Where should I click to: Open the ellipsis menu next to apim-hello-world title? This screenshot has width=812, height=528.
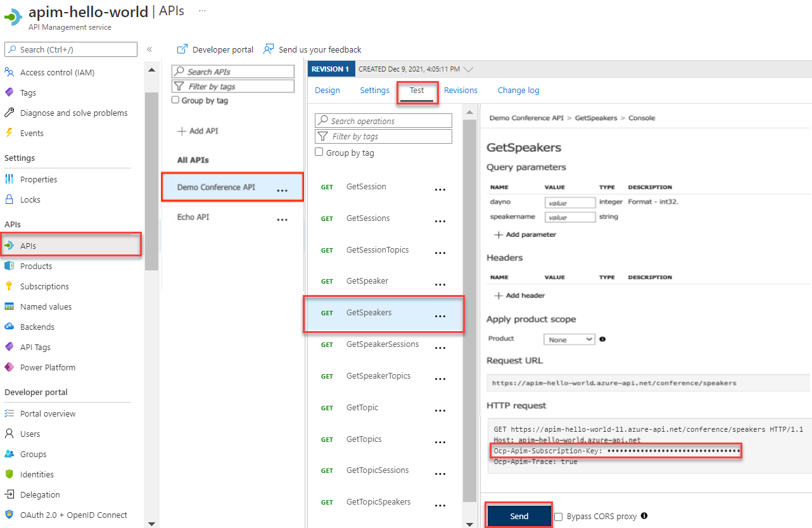(x=202, y=11)
